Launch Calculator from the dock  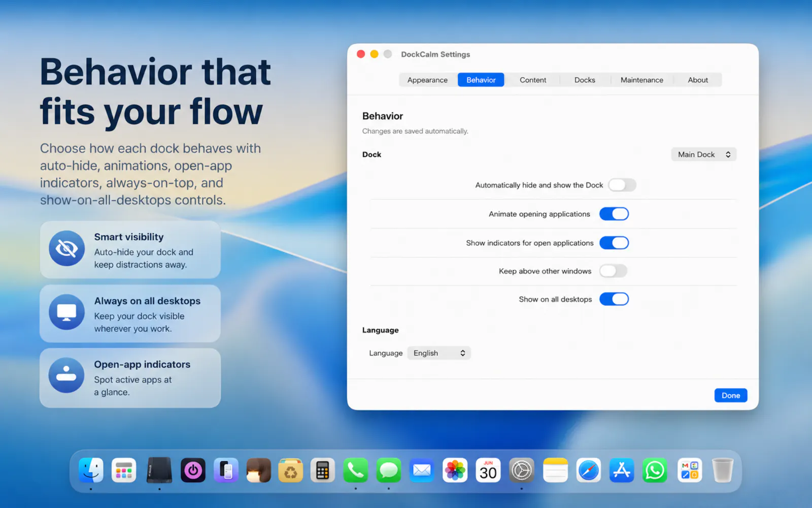click(323, 470)
